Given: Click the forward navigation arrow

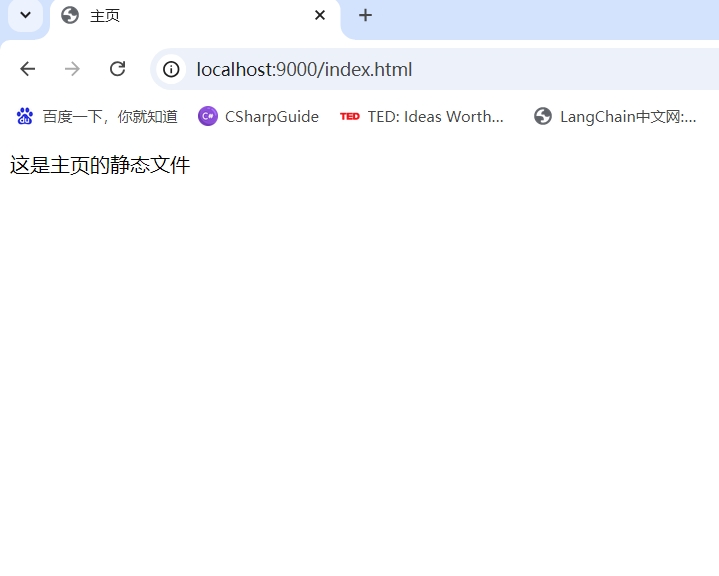Looking at the screenshot, I should pos(72,69).
